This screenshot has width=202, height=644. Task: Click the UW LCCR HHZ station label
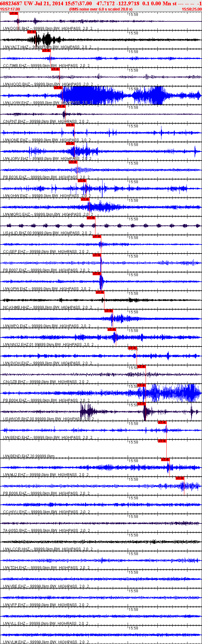click(16, 549)
